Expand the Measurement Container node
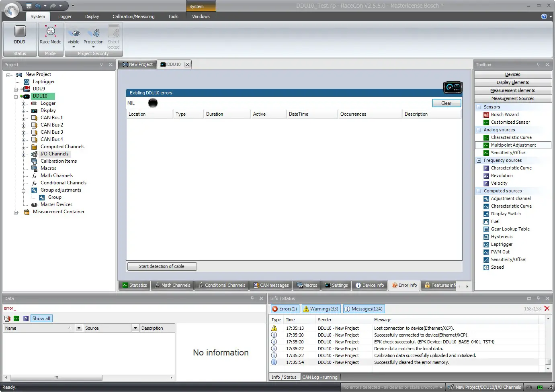 16,212
